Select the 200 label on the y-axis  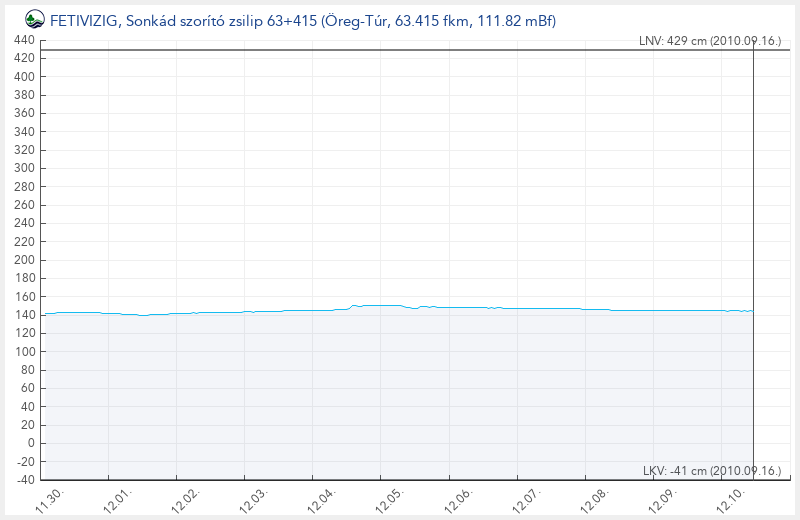tap(25, 260)
